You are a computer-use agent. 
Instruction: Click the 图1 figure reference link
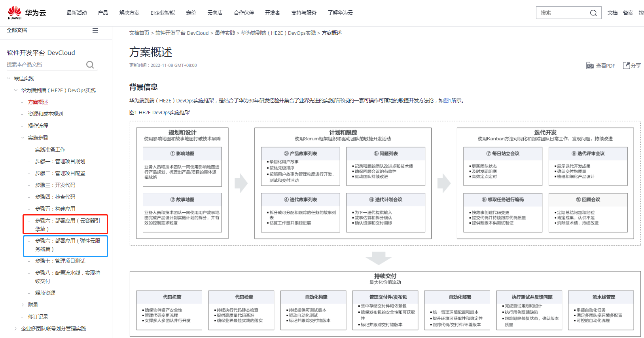tap(447, 100)
